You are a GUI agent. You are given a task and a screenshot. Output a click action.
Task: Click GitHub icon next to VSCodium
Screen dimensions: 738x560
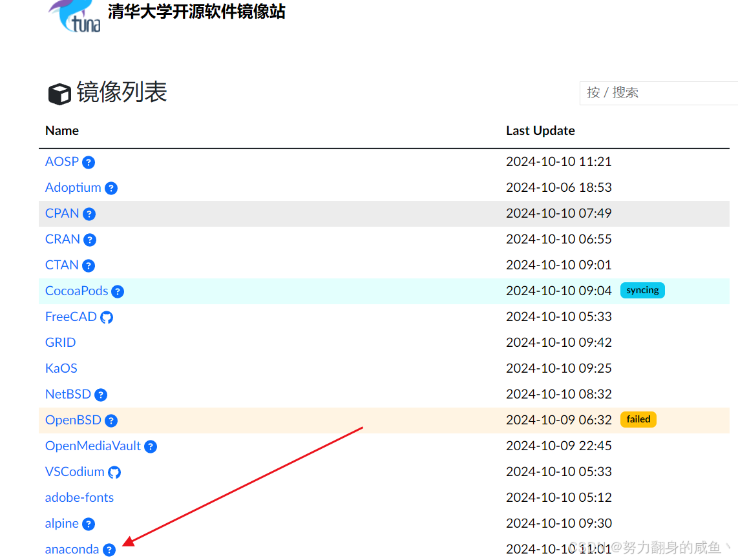(x=114, y=472)
